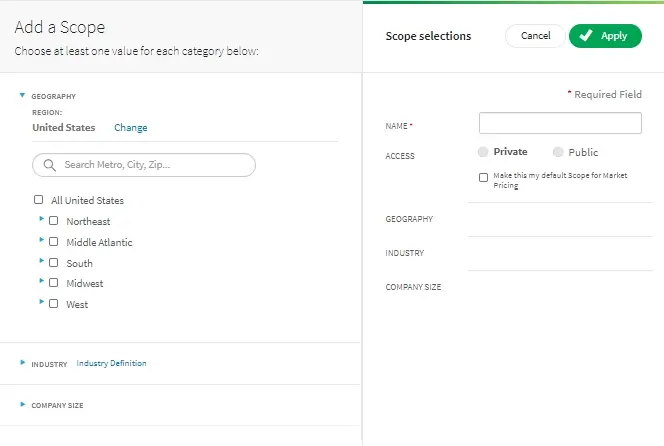Expand the Northeast tree node
This screenshot has height=446, width=664.
click(41, 219)
